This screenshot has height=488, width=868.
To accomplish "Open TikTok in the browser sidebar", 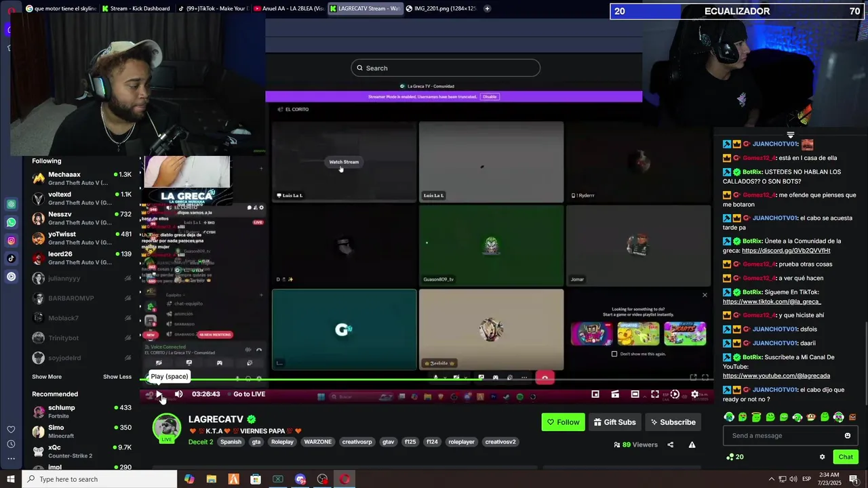I will pos(12,258).
